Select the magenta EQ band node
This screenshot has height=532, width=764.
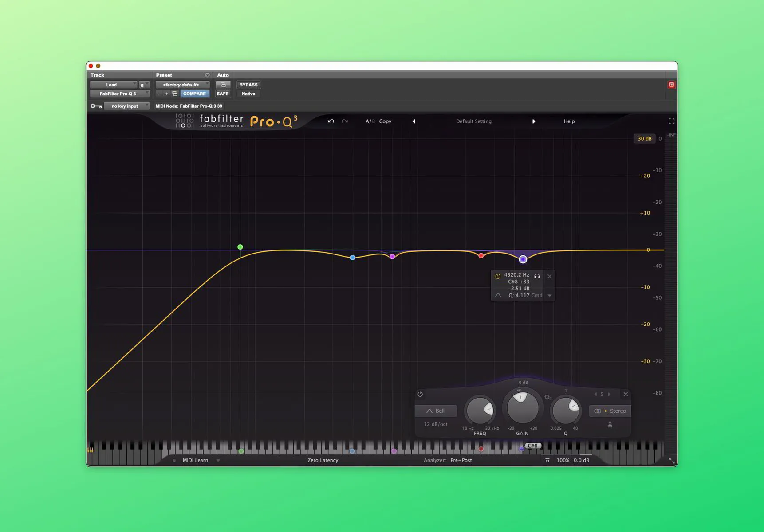(392, 257)
